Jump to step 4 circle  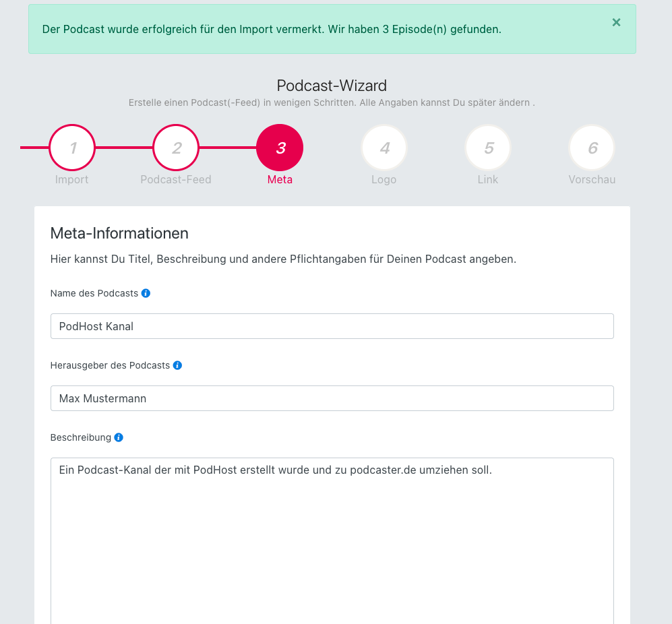click(384, 148)
